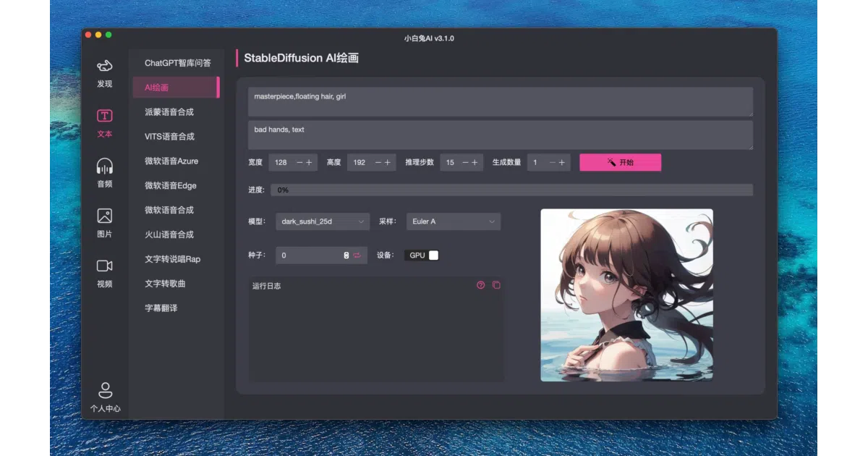868x456 pixels.
Task: Open the 发现 (Discover) sidebar section
Action: coord(105,74)
